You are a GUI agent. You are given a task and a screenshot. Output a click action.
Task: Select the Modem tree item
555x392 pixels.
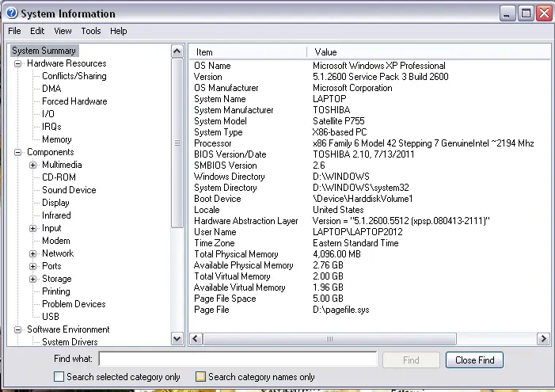click(x=56, y=241)
